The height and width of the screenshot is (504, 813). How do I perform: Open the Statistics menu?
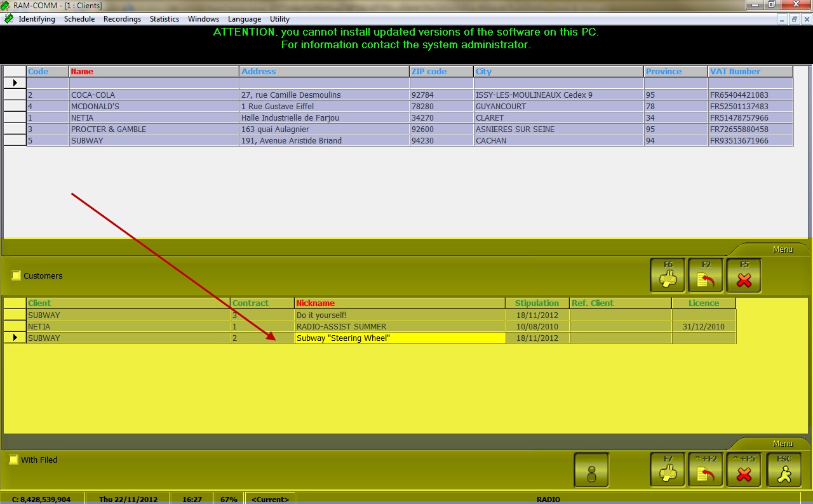click(x=165, y=19)
